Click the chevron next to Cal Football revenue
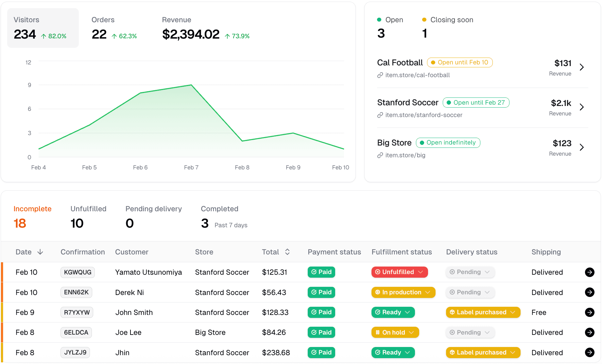 (x=581, y=67)
